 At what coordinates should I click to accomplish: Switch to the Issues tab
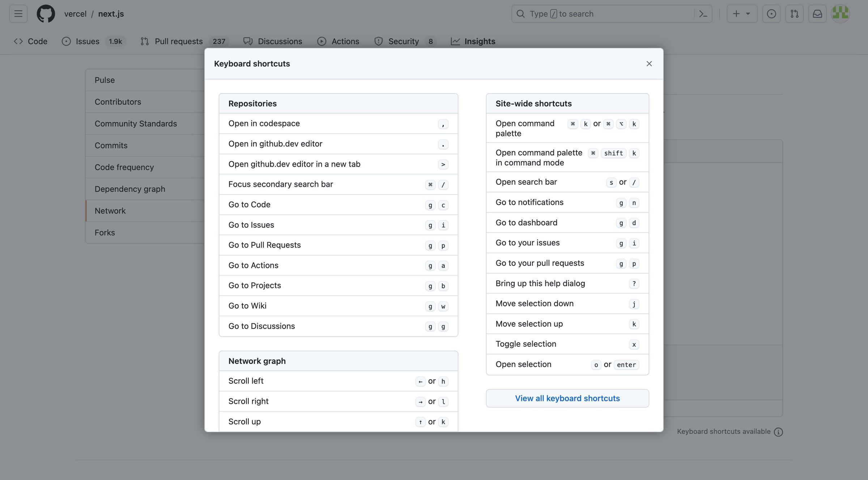tap(94, 41)
